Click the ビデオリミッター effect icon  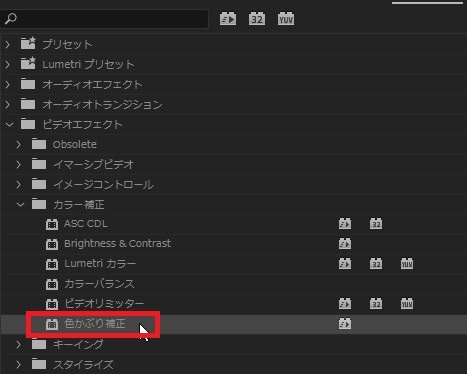pyautogui.click(x=52, y=304)
